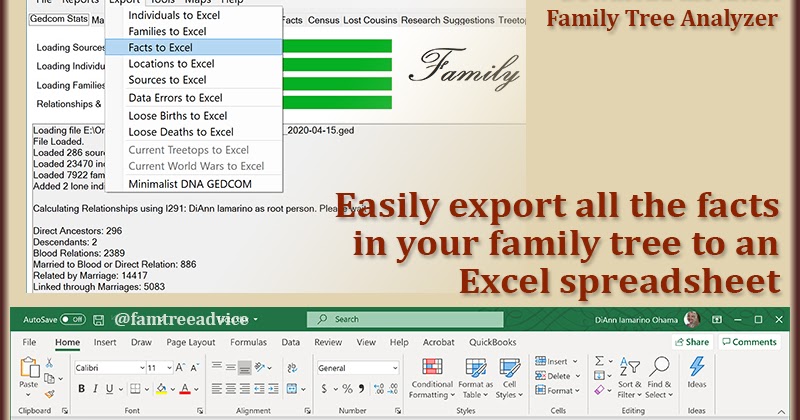Click the Merge & Center icon

tap(292, 389)
